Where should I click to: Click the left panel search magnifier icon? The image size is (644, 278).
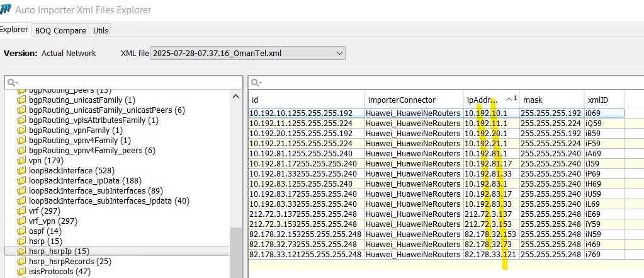(12, 83)
